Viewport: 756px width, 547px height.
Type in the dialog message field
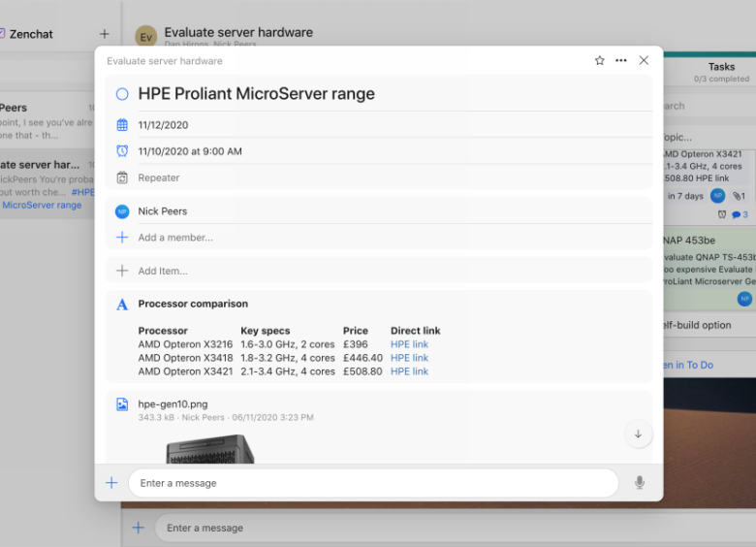tap(373, 483)
